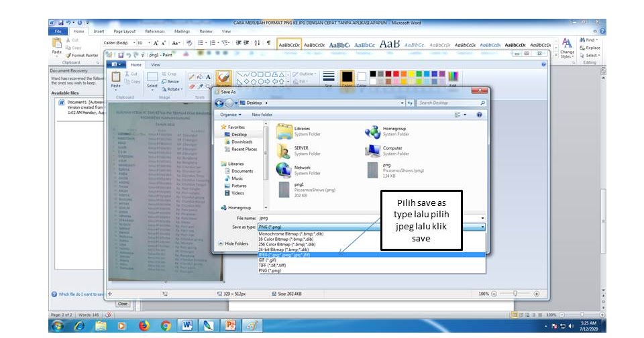The width and height of the screenshot is (644, 338).
Task: Click Grow Font button in Word
Action: pyautogui.click(x=156, y=43)
